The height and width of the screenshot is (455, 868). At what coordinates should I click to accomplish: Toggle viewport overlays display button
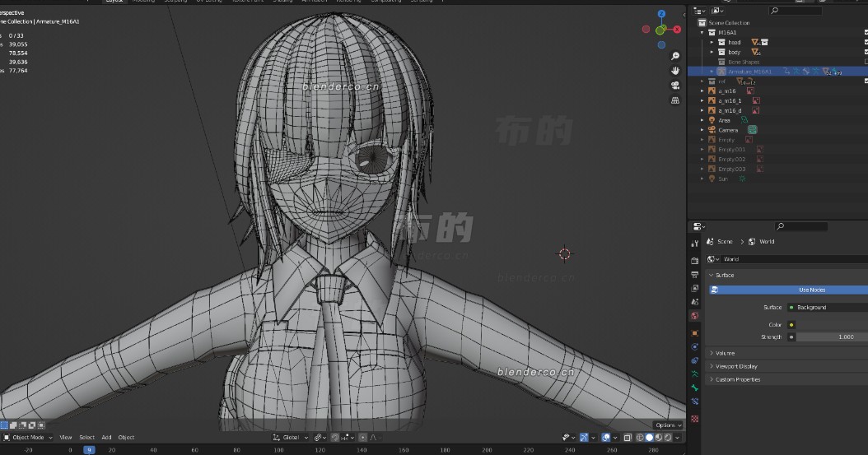[x=606, y=437]
